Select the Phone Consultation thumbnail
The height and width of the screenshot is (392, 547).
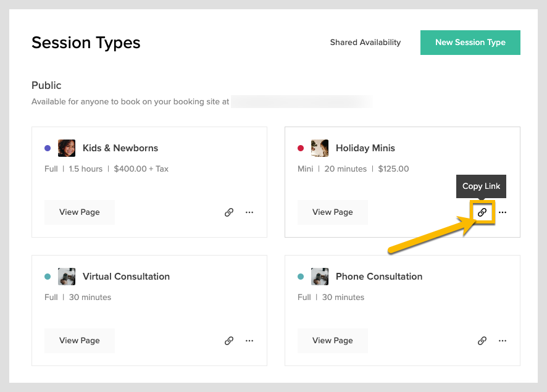coord(320,277)
